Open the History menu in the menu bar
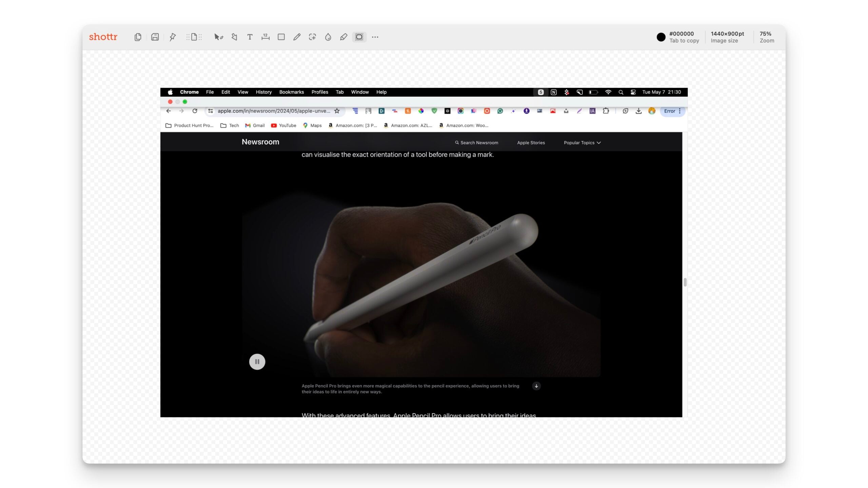Image resolution: width=868 pixels, height=488 pixels. (x=263, y=92)
